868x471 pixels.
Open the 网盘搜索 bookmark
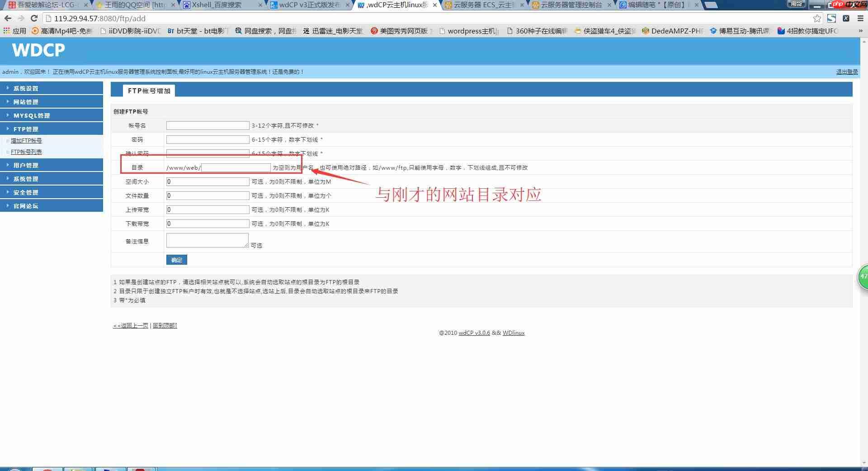[x=264, y=31]
